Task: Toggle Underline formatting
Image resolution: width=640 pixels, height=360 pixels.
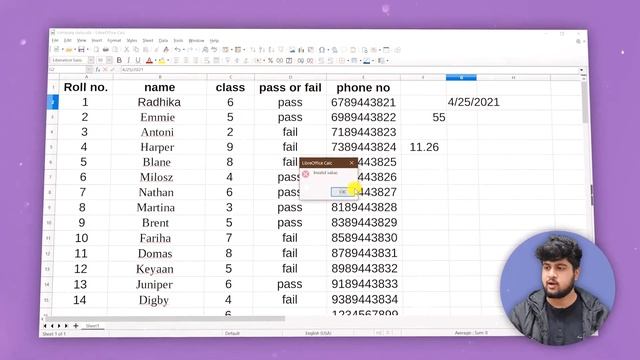Action: (x=138, y=60)
